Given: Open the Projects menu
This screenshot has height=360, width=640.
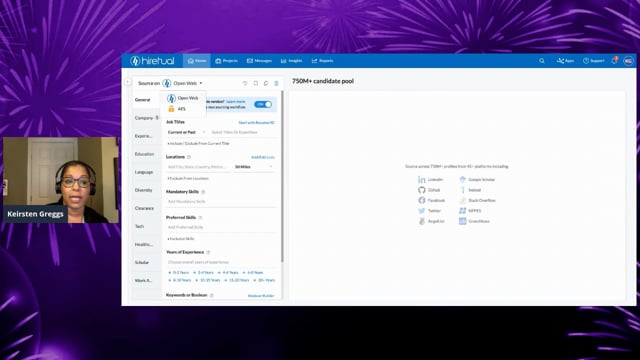Looking at the screenshot, I should [x=226, y=61].
